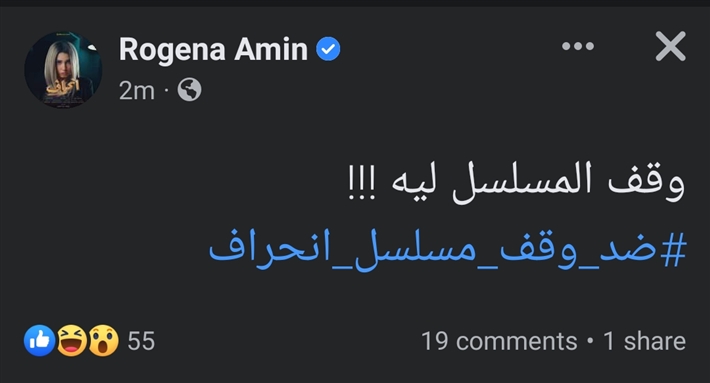
Task: Close the post with the X button
Action: (x=671, y=46)
